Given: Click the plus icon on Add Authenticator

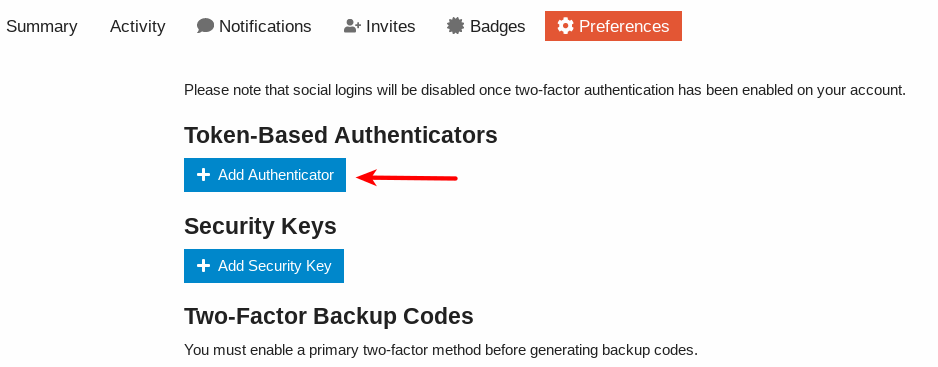Looking at the screenshot, I should pyautogui.click(x=203, y=175).
